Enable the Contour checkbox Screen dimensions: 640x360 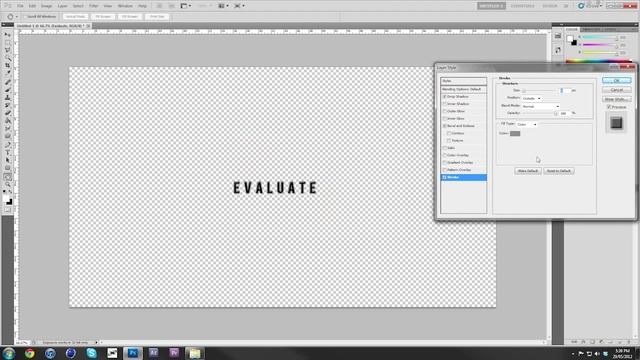449,133
